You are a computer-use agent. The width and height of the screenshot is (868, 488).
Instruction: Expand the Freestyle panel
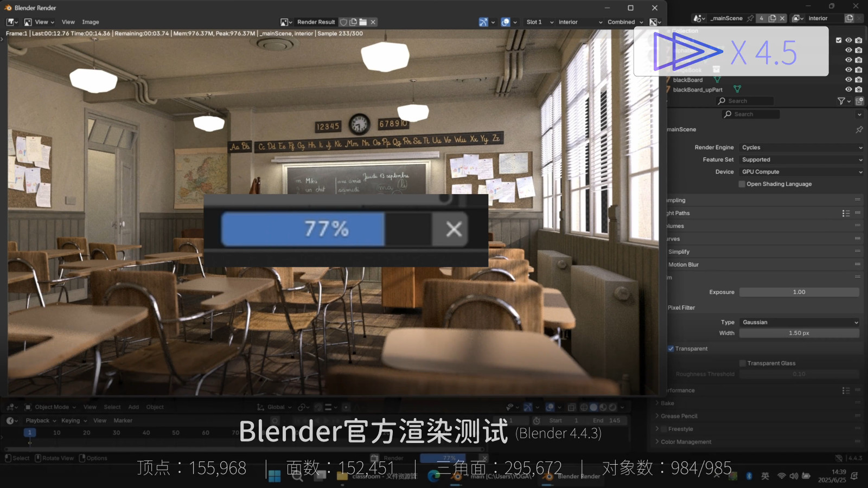coord(680,429)
